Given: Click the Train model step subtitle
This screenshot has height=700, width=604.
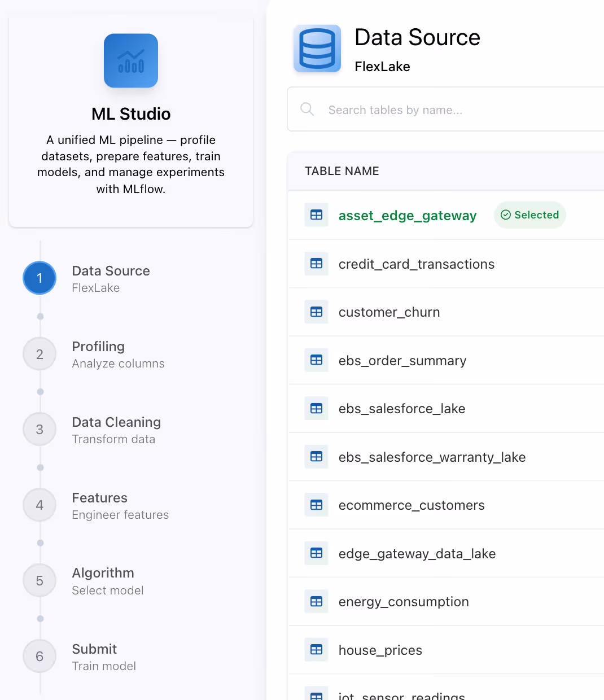Looking at the screenshot, I should click(x=104, y=666).
